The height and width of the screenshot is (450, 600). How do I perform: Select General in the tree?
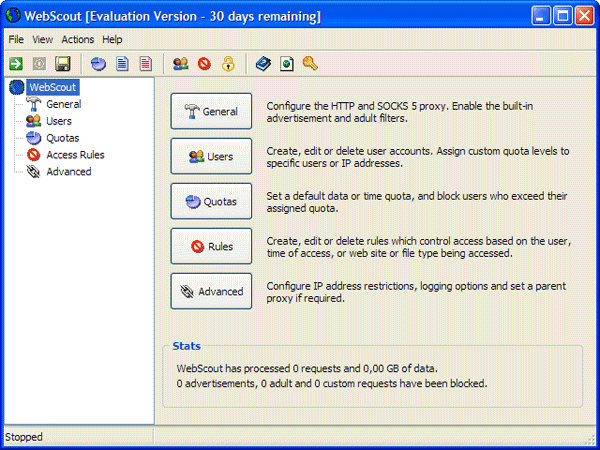pos(64,104)
